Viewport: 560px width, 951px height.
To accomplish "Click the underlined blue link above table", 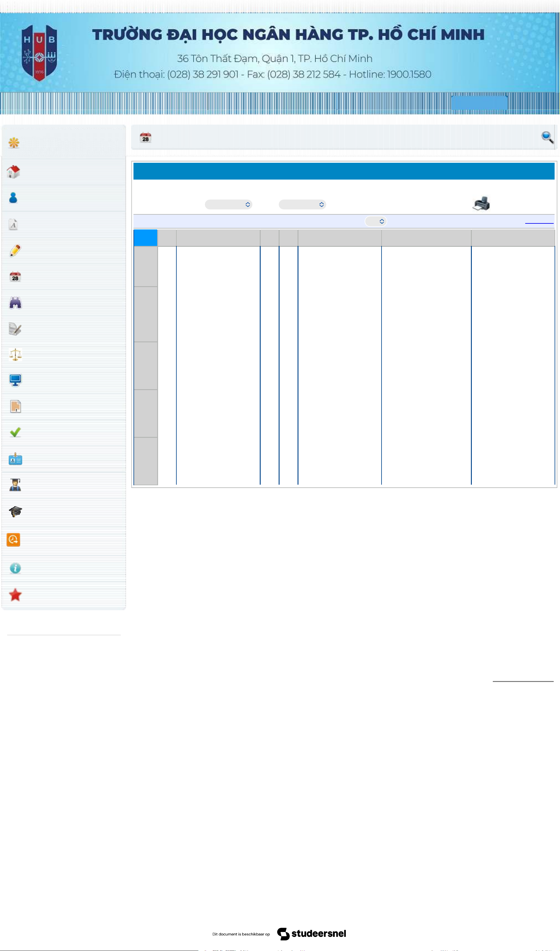I will pos(539,223).
